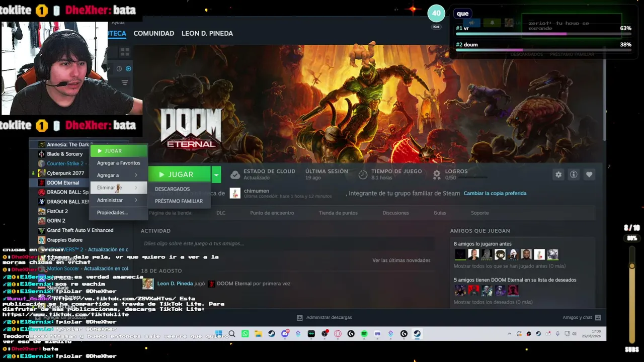Open chimumen's profile name
Viewport: 644px width, 362px height.
(x=257, y=191)
